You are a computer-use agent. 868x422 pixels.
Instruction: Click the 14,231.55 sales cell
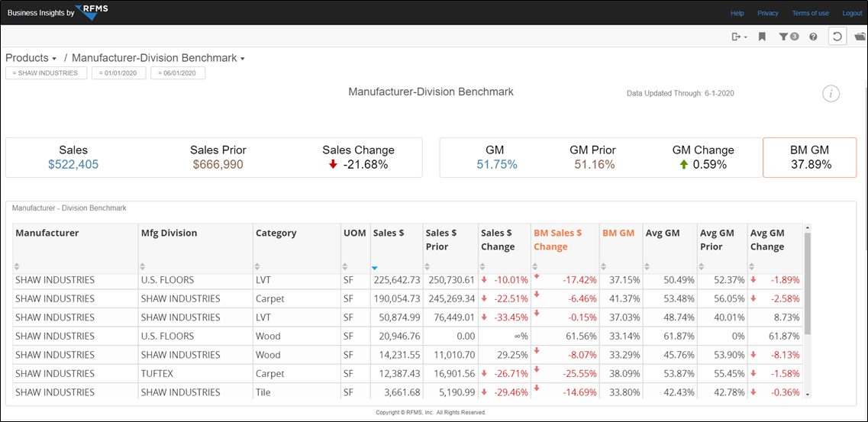tap(397, 355)
